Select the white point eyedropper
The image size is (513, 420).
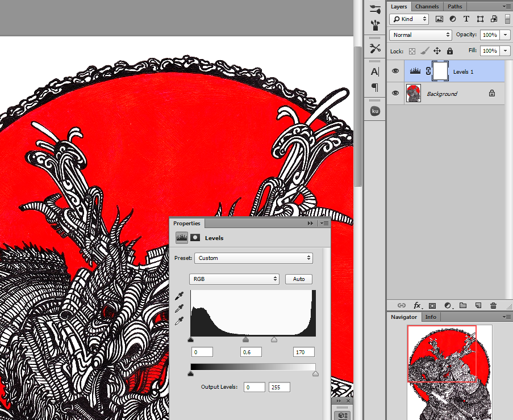click(180, 321)
